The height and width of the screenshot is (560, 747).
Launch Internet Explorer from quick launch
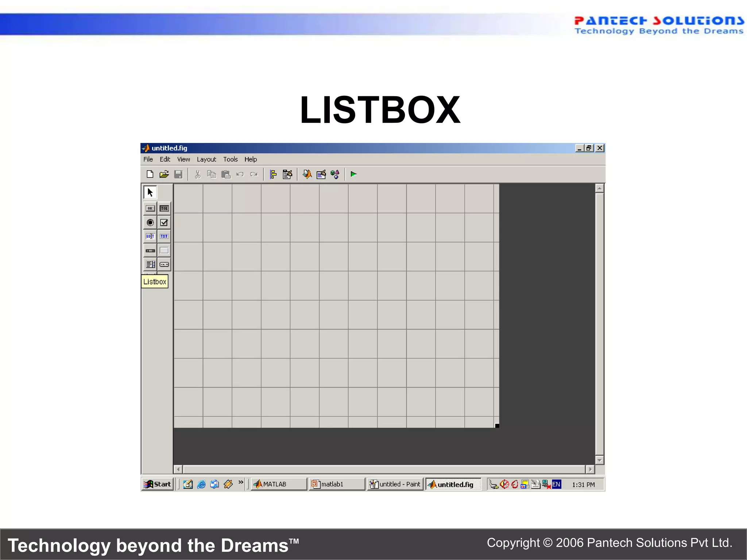pos(201,484)
